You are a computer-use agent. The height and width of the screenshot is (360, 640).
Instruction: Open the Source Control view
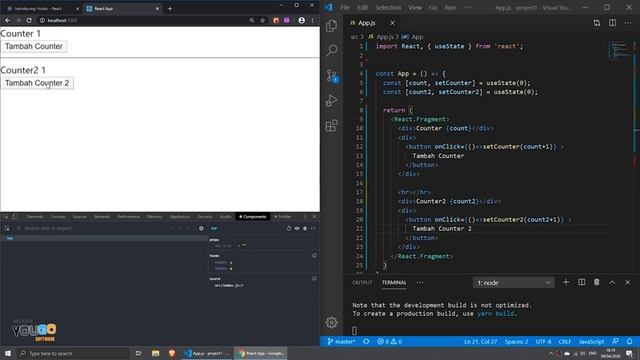tap(331, 76)
